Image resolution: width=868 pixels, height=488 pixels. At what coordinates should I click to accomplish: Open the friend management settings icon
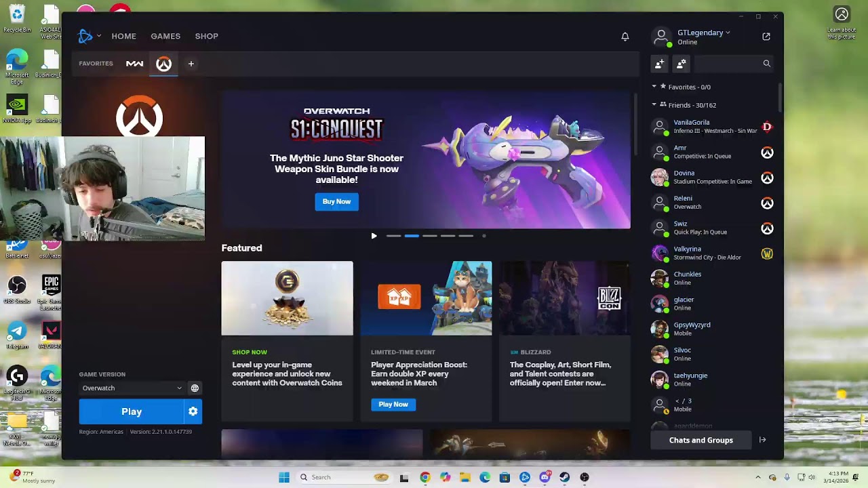(x=682, y=63)
